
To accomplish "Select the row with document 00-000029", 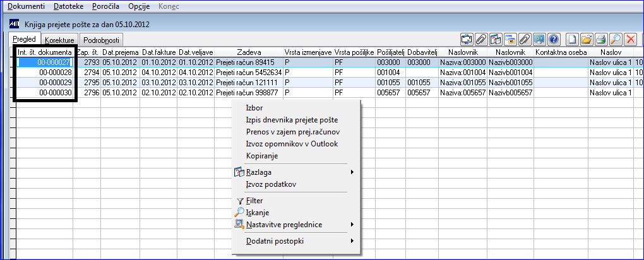I will point(325,82).
